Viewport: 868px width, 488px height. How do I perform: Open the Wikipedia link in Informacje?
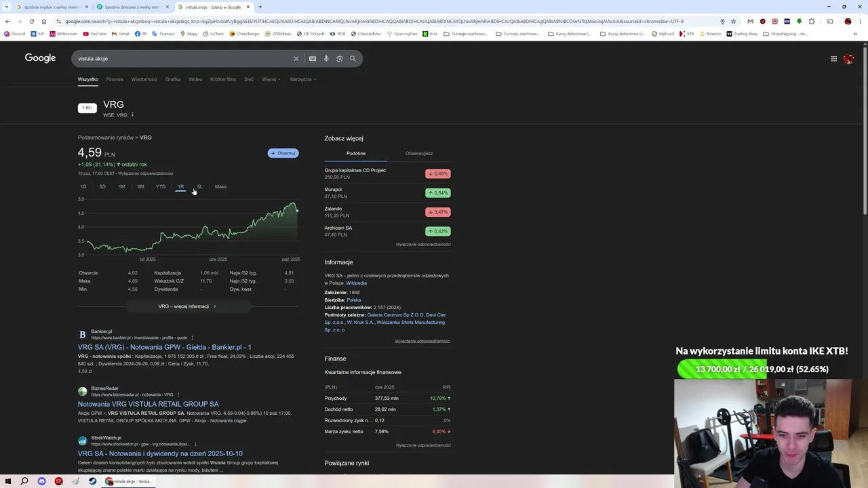[356, 283]
